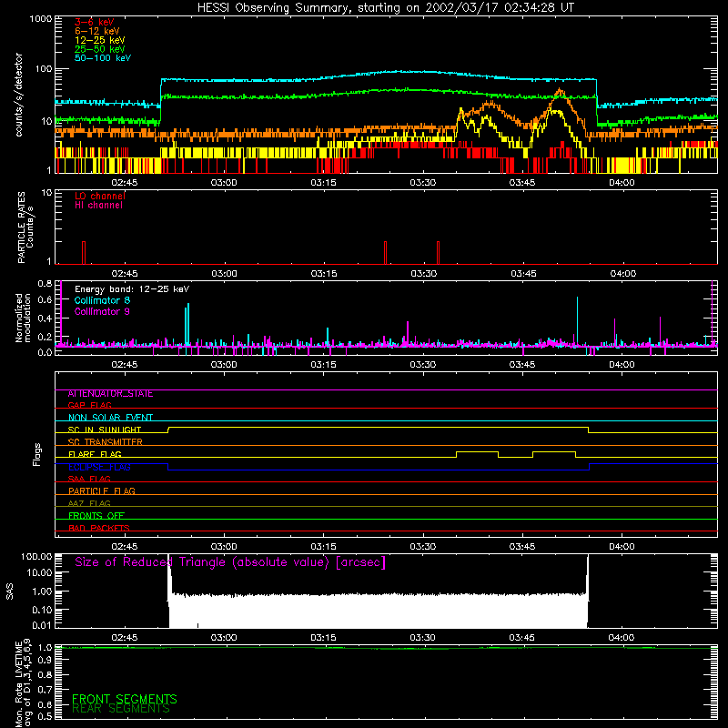Click the 0.7 tick on the livetime plot
728x728 pixels.
click(45, 690)
